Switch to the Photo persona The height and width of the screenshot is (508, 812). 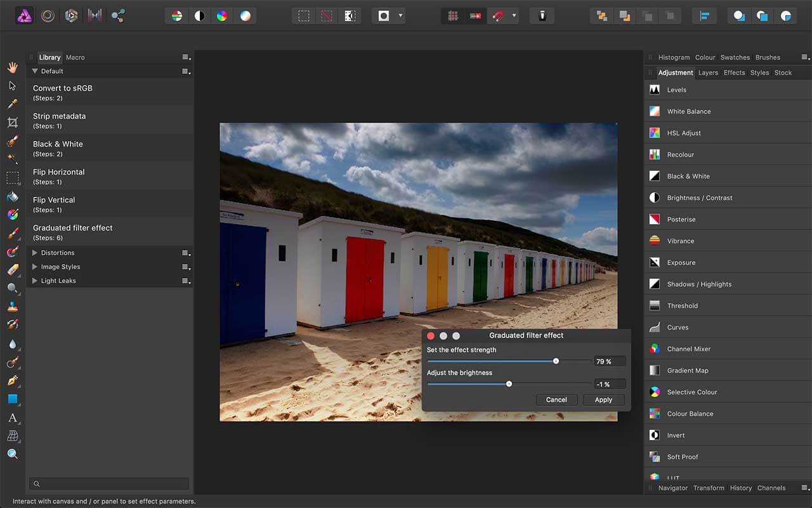24,15
